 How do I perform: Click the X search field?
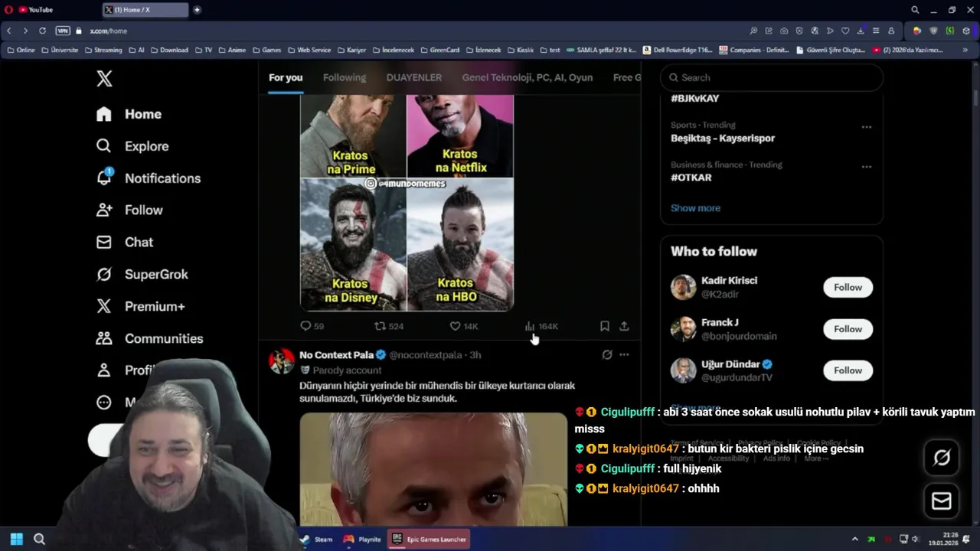click(x=772, y=77)
